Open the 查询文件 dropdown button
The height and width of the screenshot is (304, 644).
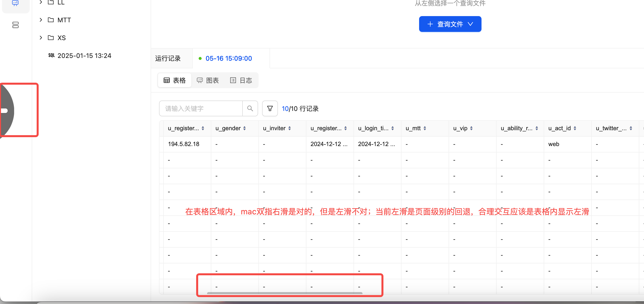pos(450,24)
